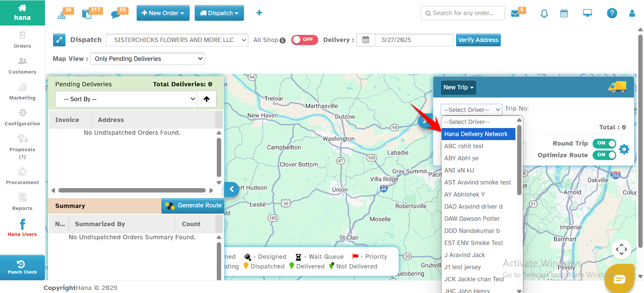The height and width of the screenshot is (293, 644).
Task: Toggle the Round Trip switch
Action: 604,143
